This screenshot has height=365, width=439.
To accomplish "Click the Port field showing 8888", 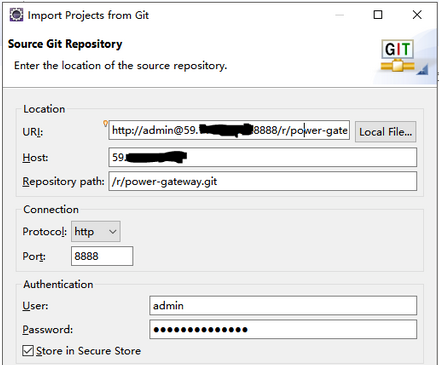I will click(102, 256).
